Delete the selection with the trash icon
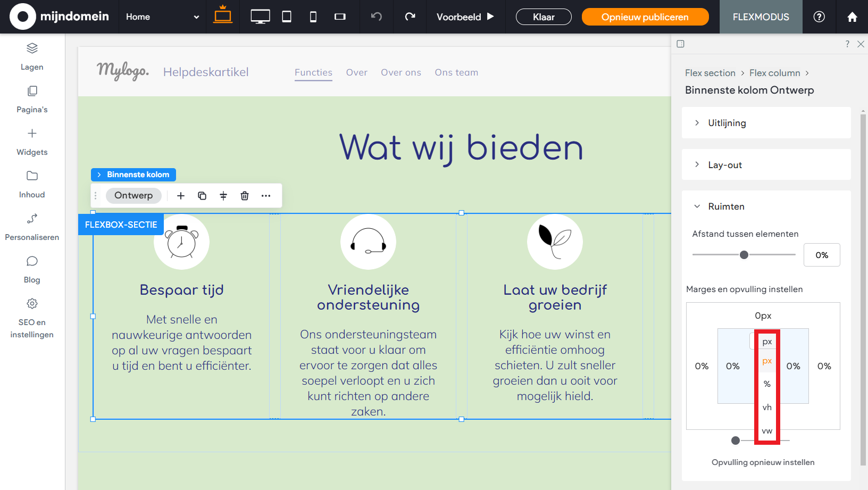 [x=244, y=195]
